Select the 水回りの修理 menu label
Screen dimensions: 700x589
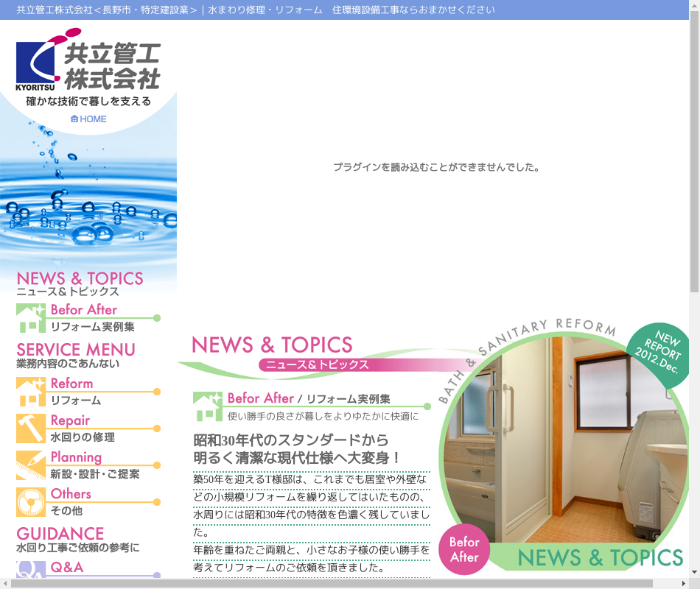point(83,437)
